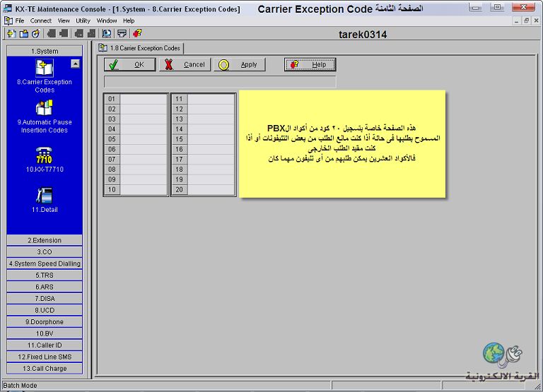Screen dimensions: 543x392
Task: Expand the 5.TRS sidebar section
Action: click(x=45, y=275)
